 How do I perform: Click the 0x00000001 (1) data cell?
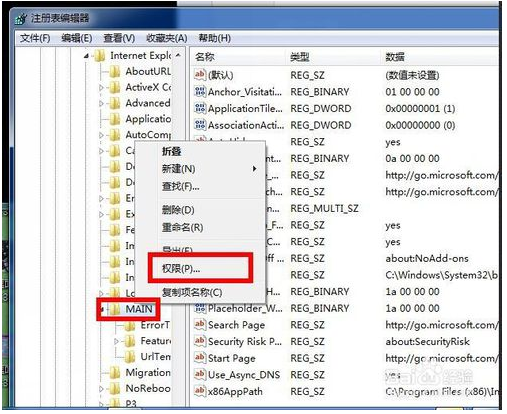[x=420, y=109]
